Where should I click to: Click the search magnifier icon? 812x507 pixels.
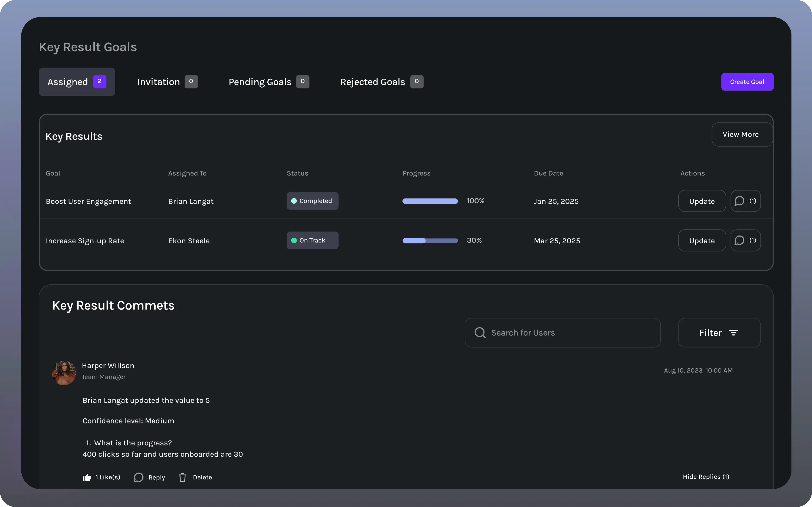[x=480, y=333]
